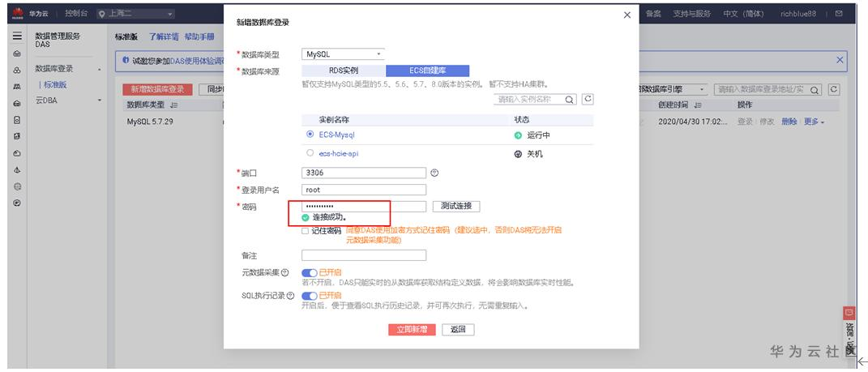The image size is (868, 372).
Task: Click the ecs-hcie-api instance name link
Action: tap(339, 153)
